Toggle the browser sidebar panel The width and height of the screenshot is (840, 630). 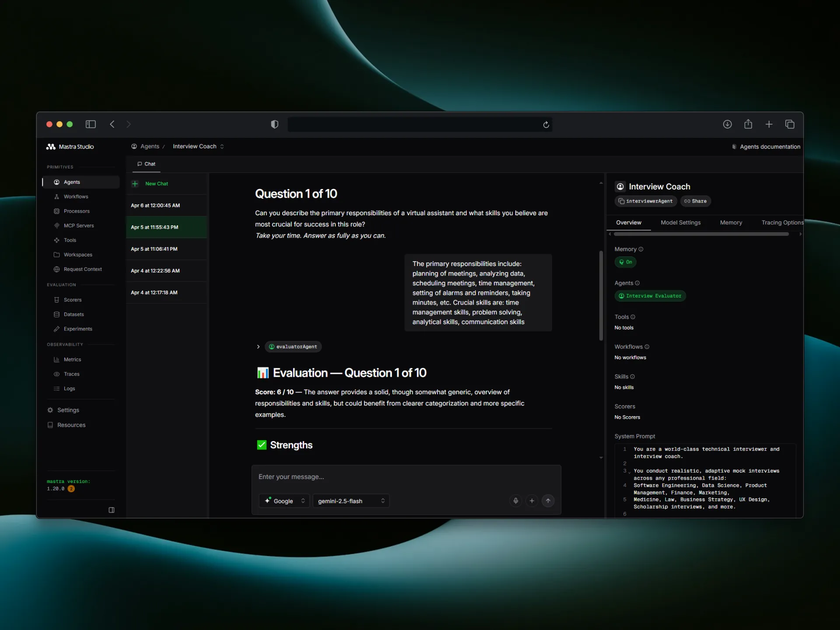point(91,124)
